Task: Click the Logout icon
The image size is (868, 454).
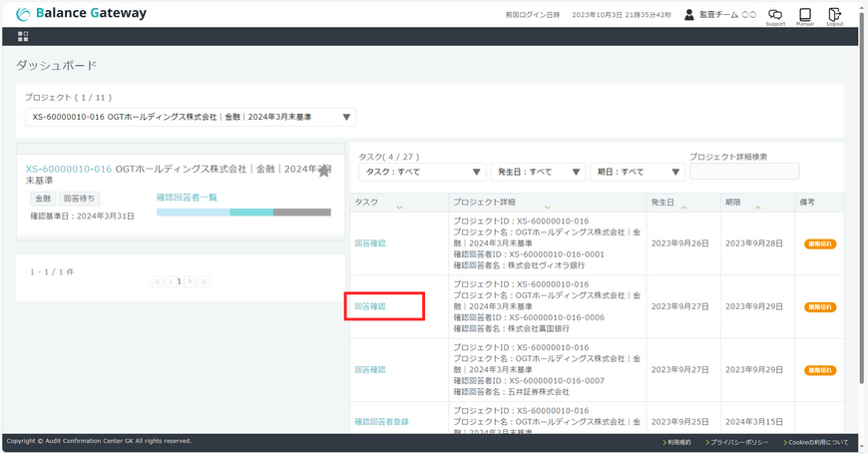Action: (x=834, y=15)
